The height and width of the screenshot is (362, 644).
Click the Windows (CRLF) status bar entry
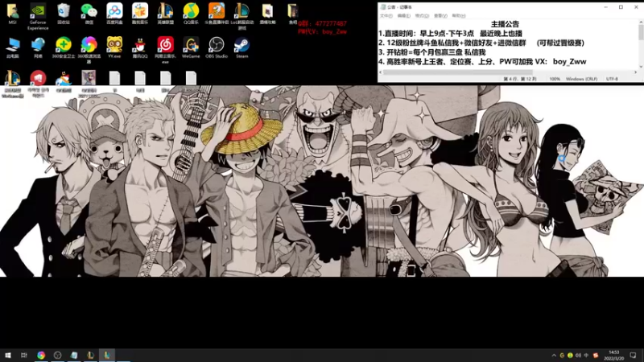point(581,79)
